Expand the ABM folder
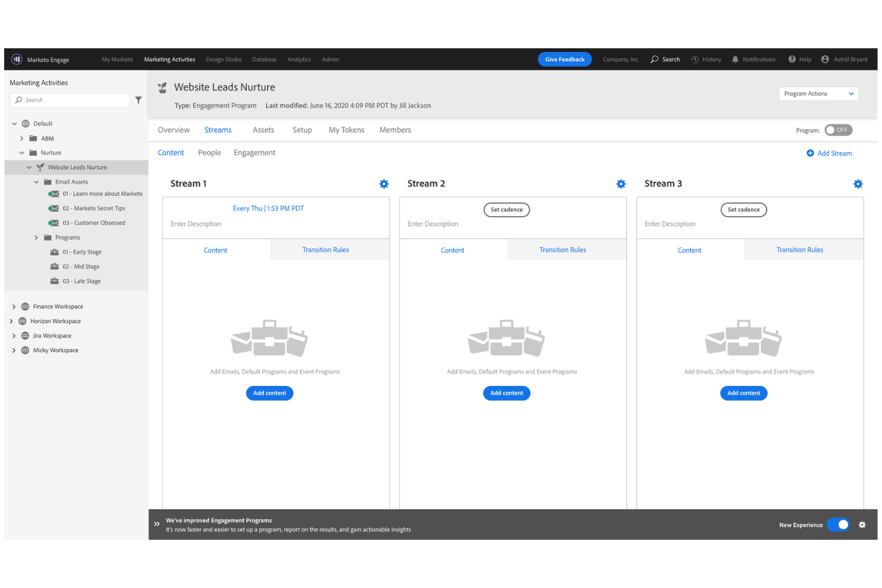The height and width of the screenshot is (588, 882). 22,138
